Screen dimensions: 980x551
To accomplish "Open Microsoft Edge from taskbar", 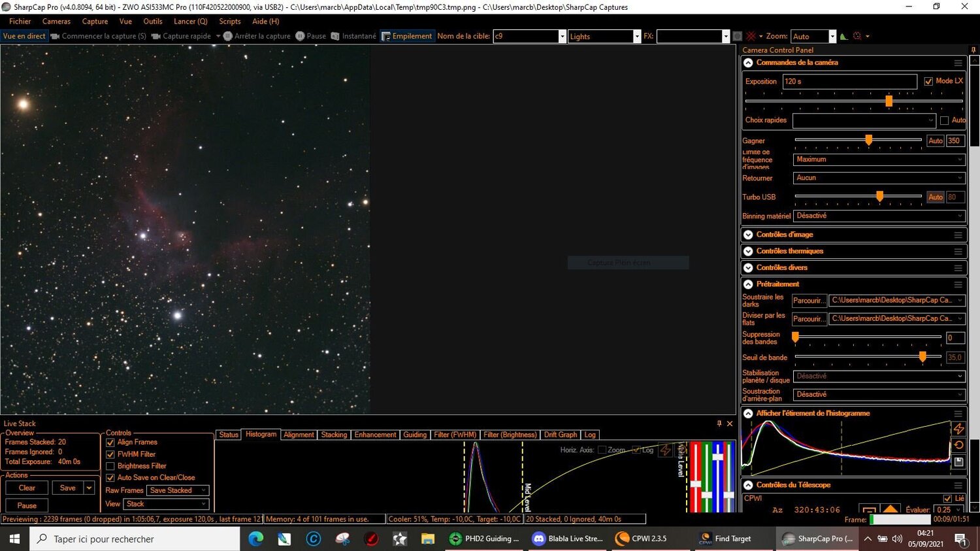I will click(x=255, y=539).
